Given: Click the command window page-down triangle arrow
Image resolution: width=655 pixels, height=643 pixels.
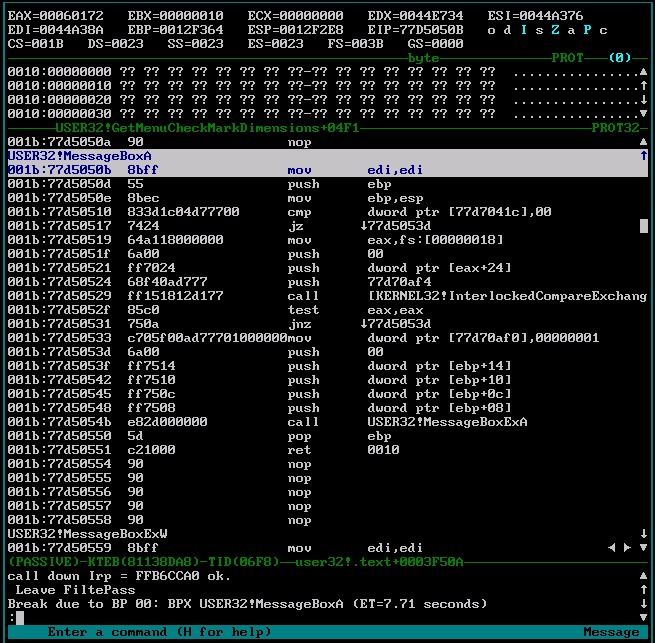Looking at the screenshot, I should click(x=643, y=618).
